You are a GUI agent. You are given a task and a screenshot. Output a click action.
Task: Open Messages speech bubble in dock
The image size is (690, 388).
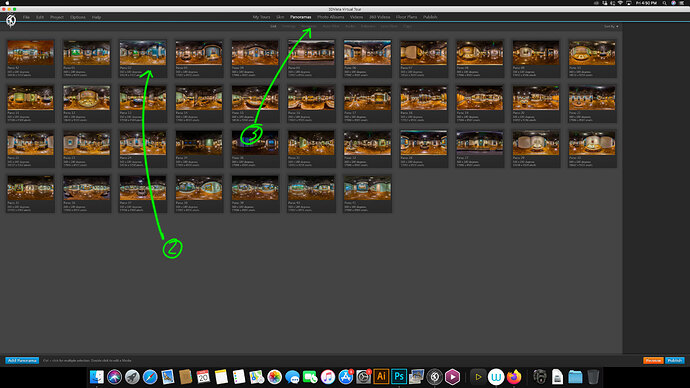pos(292,377)
